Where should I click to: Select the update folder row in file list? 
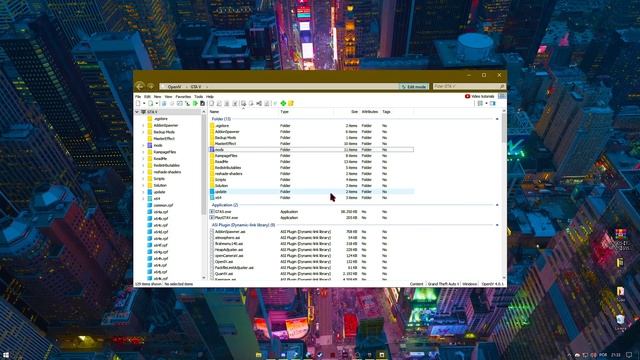[x=311, y=191]
